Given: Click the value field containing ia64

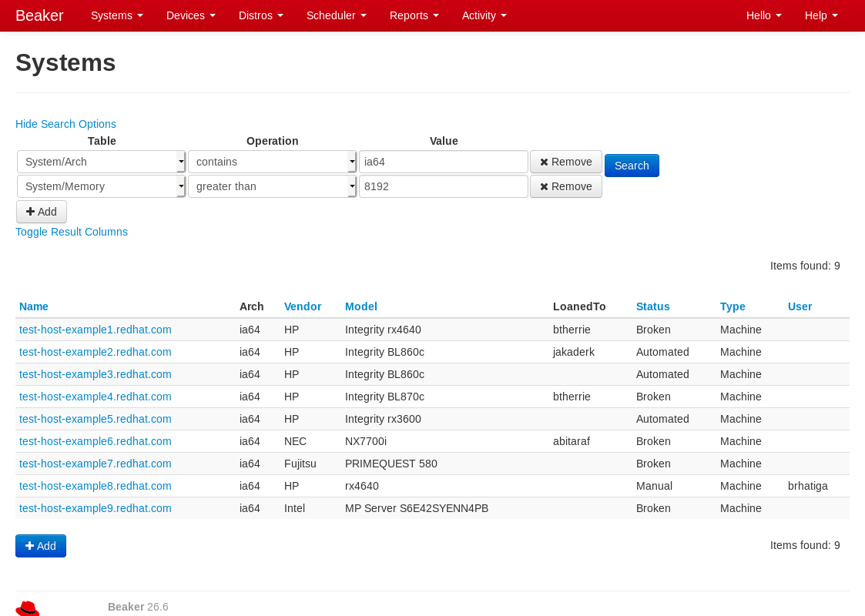Looking at the screenshot, I should [x=444, y=162].
